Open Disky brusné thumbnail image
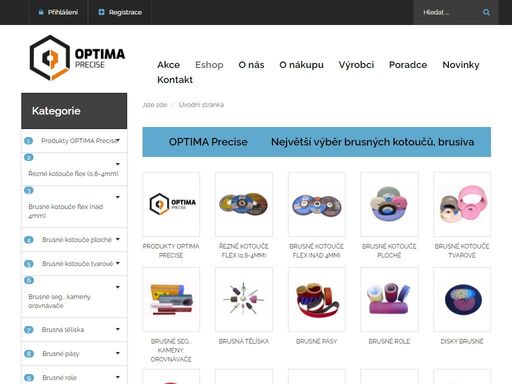512x384 pixels. (x=462, y=299)
